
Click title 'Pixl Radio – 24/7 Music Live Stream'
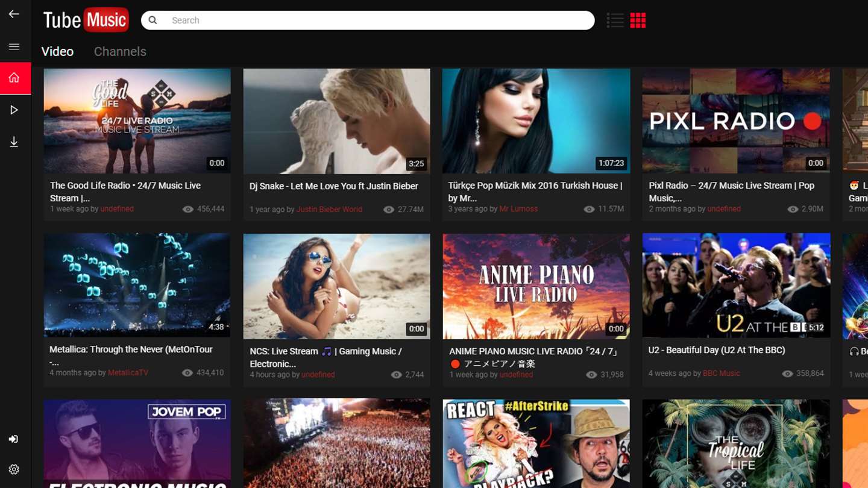click(x=731, y=192)
